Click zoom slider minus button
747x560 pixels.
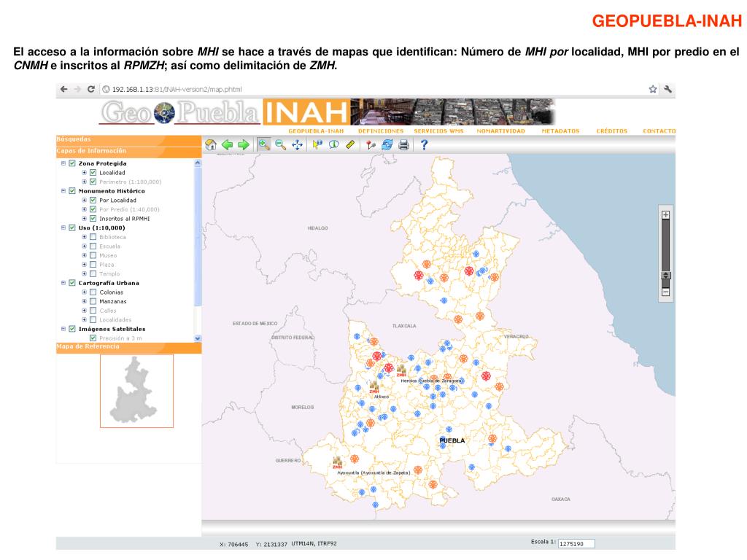(x=665, y=292)
